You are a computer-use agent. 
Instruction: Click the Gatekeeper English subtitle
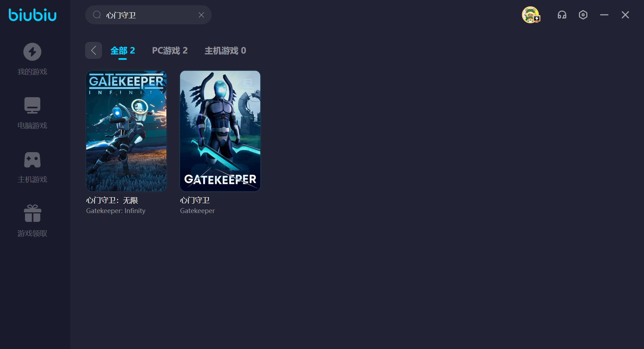click(197, 211)
